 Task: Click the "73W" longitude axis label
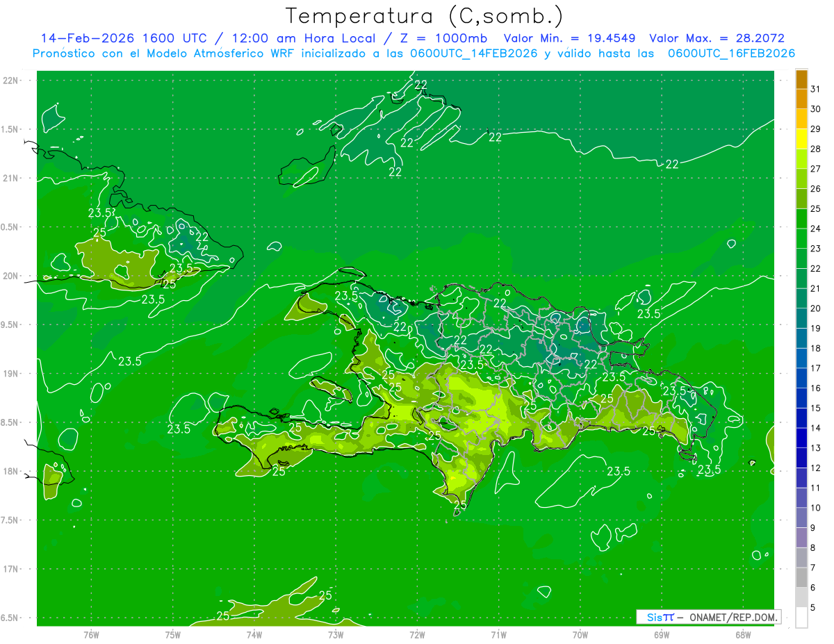[x=336, y=635]
